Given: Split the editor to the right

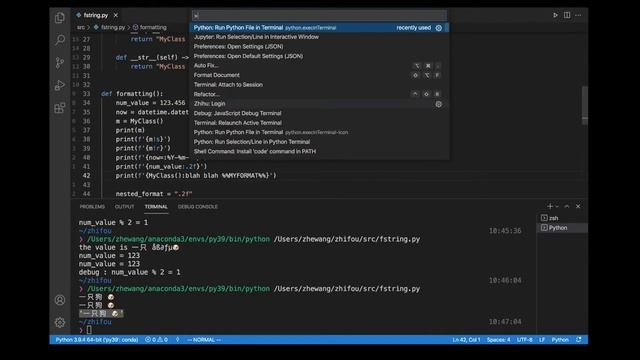Looking at the screenshot, I should pyautogui.click(x=567, y=15).
